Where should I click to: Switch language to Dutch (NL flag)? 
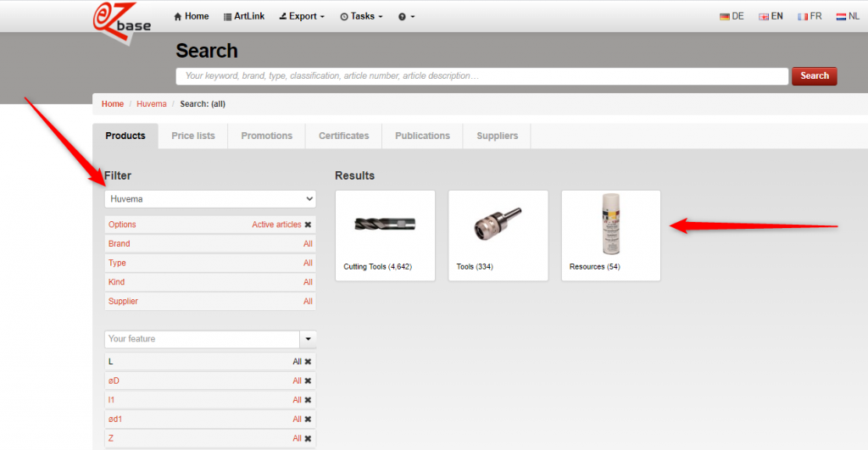[848, 16]
